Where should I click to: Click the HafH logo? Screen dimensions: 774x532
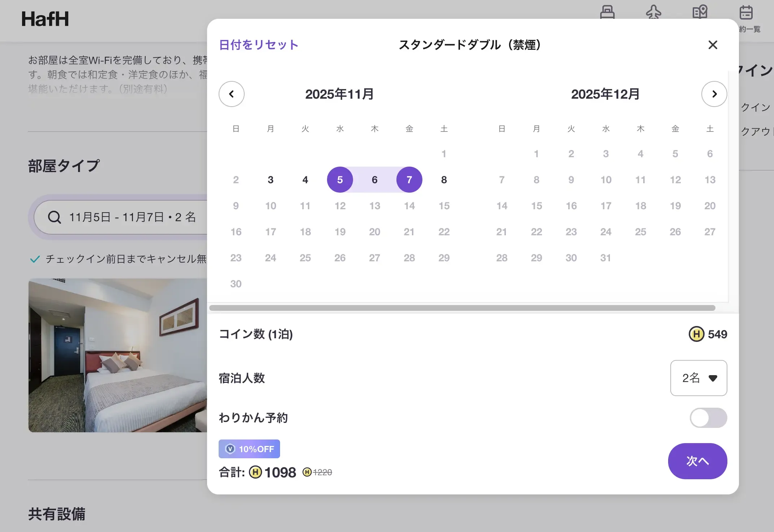click(45, 19)
